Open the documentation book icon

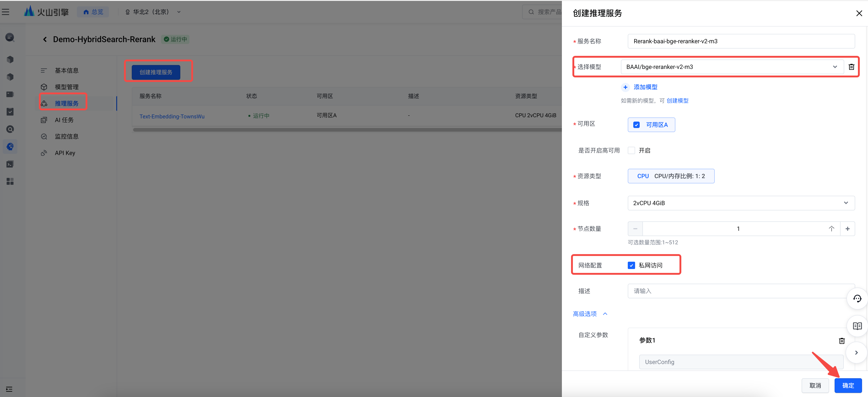click(x=857, y=326)
